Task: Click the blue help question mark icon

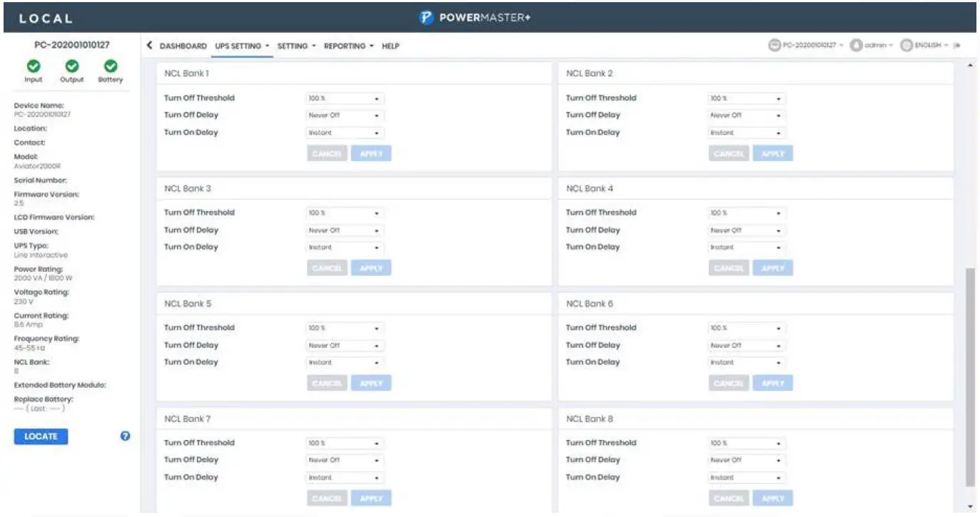Action: coord(126,436)
